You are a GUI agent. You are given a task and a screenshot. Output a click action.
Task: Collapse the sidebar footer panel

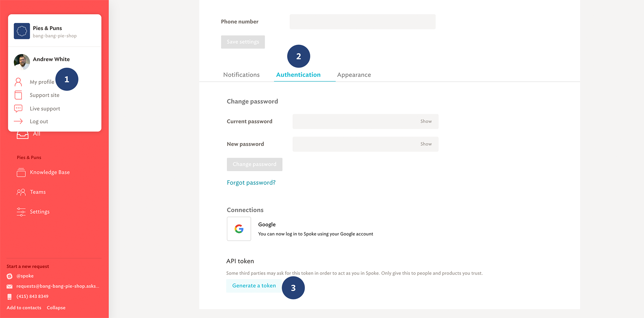[56, 308]
